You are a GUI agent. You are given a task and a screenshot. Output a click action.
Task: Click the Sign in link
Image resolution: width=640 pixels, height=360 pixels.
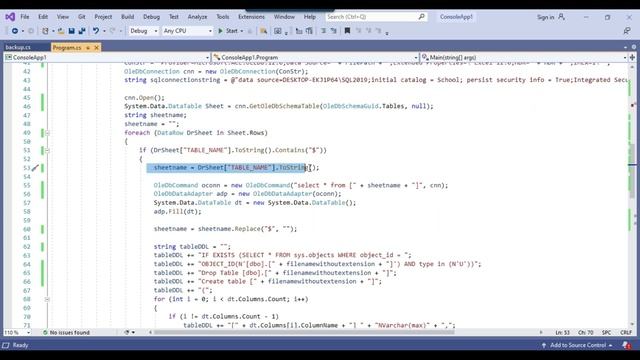coord(545,17)
